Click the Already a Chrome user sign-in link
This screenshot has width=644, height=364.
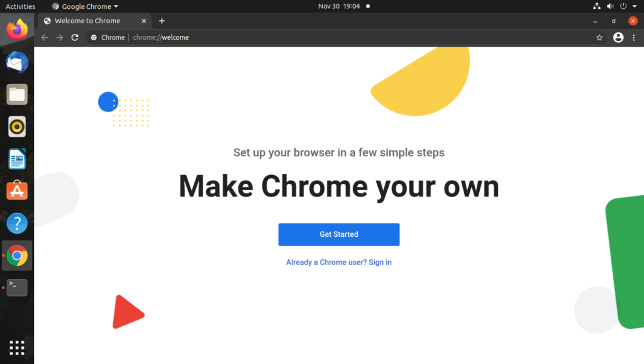point(338,262)
